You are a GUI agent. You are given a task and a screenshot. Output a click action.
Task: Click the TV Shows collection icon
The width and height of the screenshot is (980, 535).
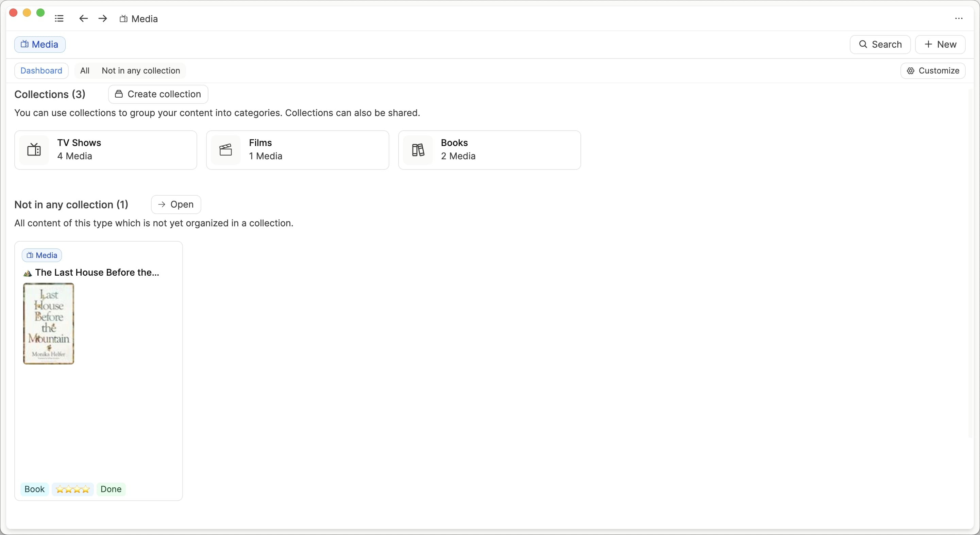34,150
